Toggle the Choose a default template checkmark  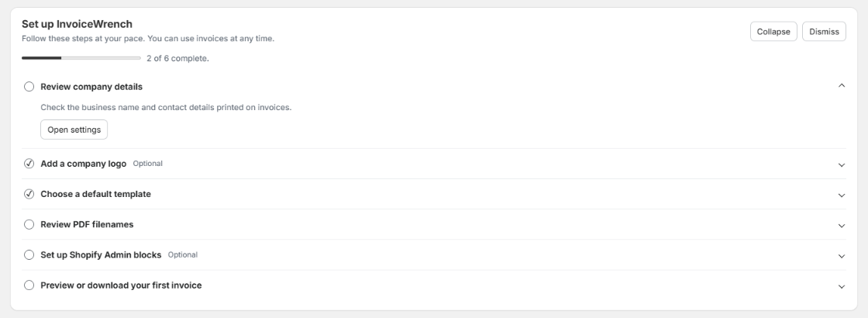point(29,194)
